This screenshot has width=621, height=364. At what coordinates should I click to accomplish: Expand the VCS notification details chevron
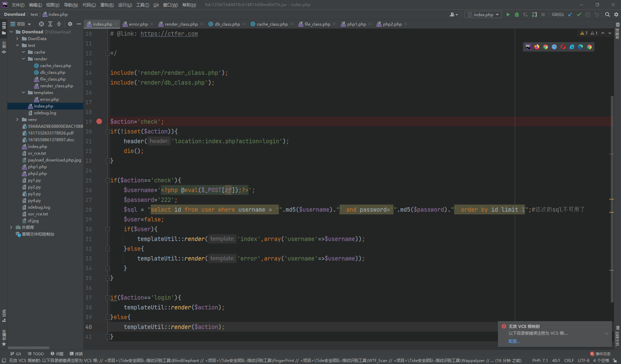[x=606, y=333]
